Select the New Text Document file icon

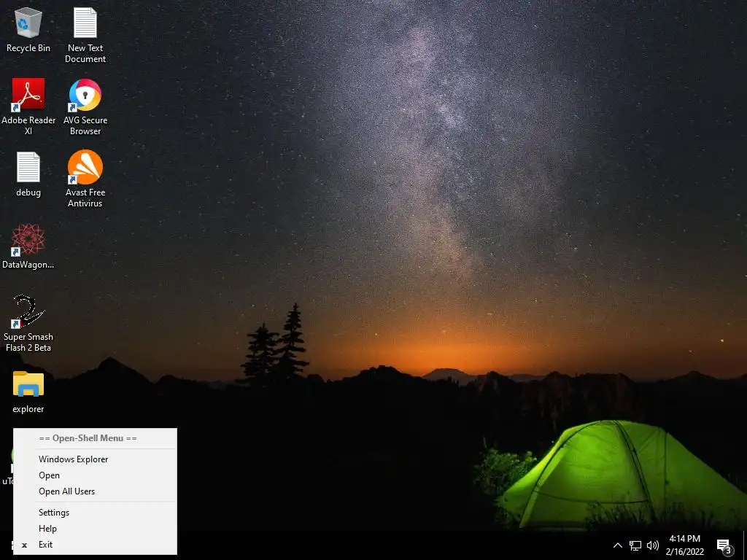click(85, 35)
